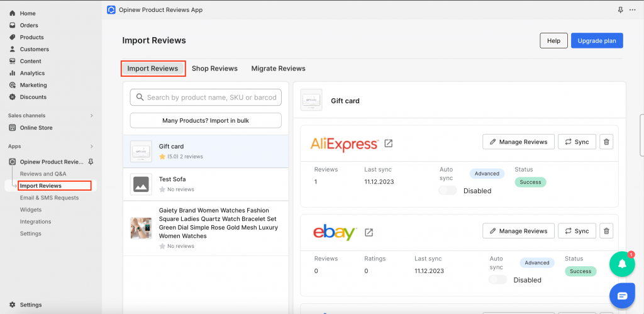
Task: Click Many Products? Import in bulk
Action: click(x=206, y=120)
